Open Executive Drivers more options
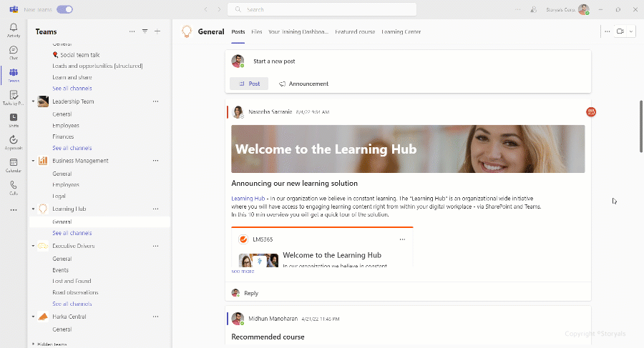This screenshot has height=348, width=644. (156, 247)
